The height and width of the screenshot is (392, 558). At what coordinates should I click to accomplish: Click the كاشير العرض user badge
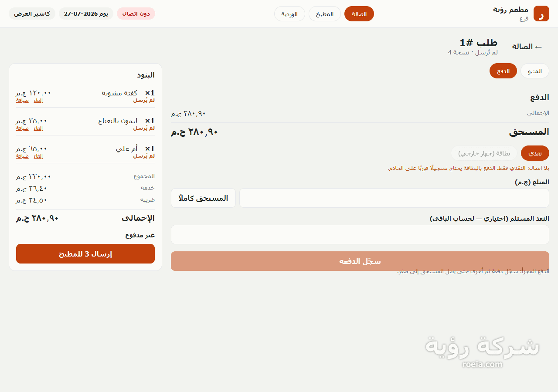click(32, 14)
